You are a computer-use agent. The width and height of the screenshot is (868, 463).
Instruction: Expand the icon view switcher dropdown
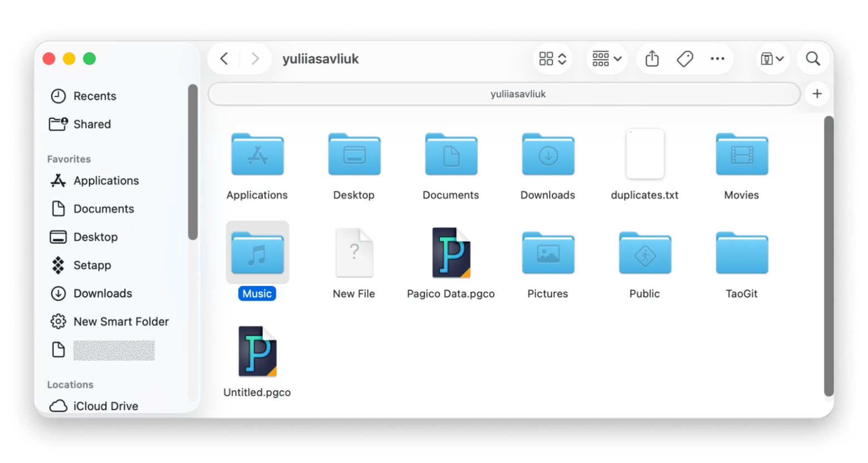(x=553, y=58)
